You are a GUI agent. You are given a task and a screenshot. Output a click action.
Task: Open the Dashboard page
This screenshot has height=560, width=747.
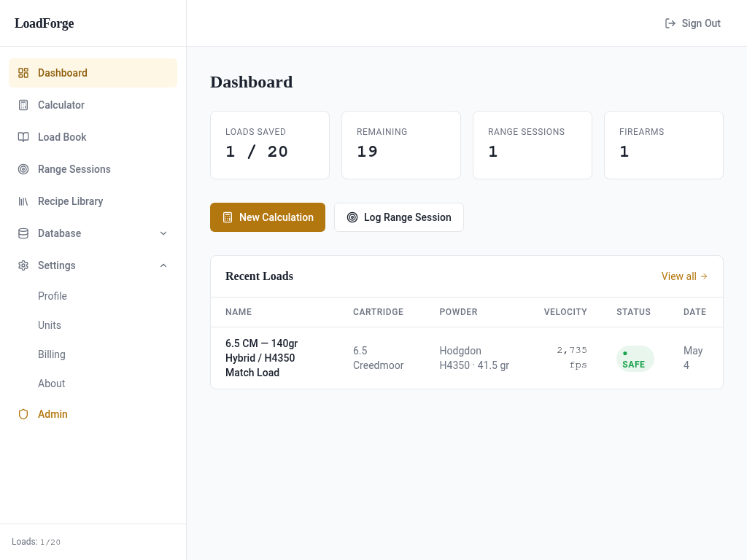[x=93, y=73]
